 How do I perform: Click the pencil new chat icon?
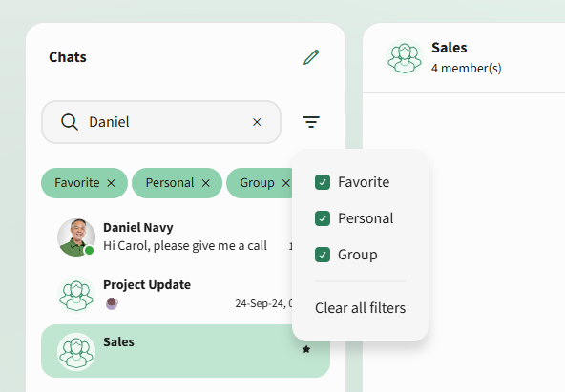[311, 57]
